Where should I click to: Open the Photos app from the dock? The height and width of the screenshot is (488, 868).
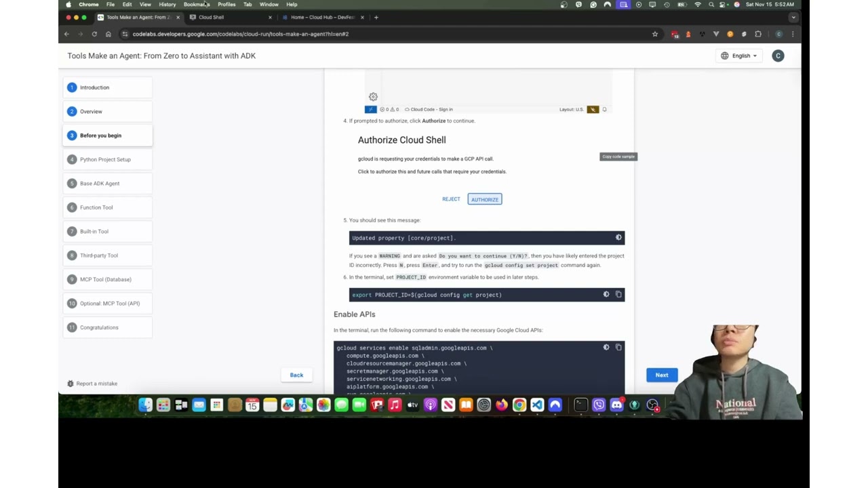(x=323, y=405)
